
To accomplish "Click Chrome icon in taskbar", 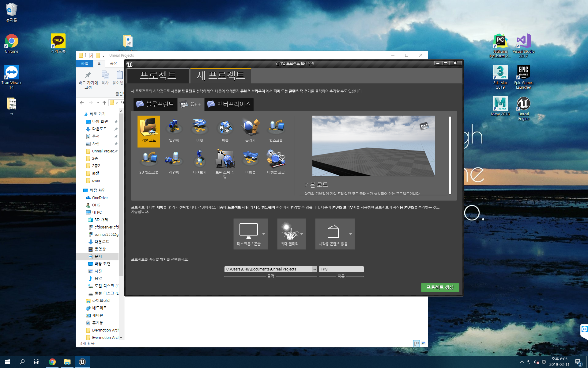I will (52, 362).
